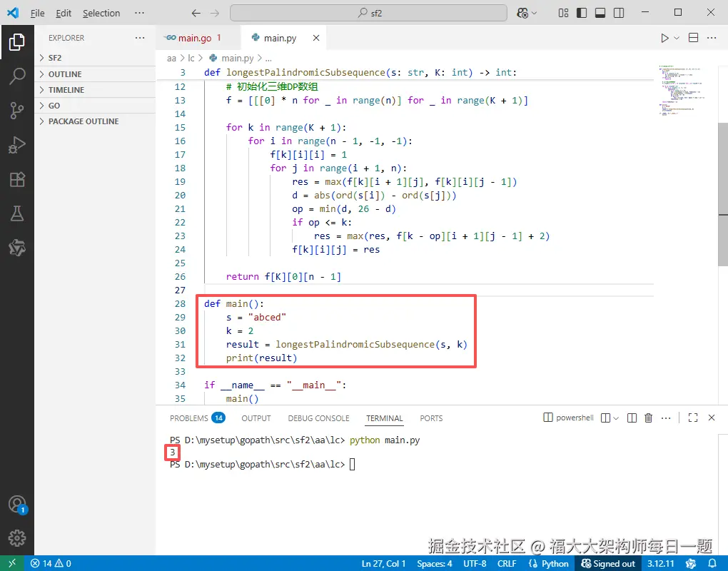Click the lc breadcrumb segment
728x571 pixels.
[191, 59]
